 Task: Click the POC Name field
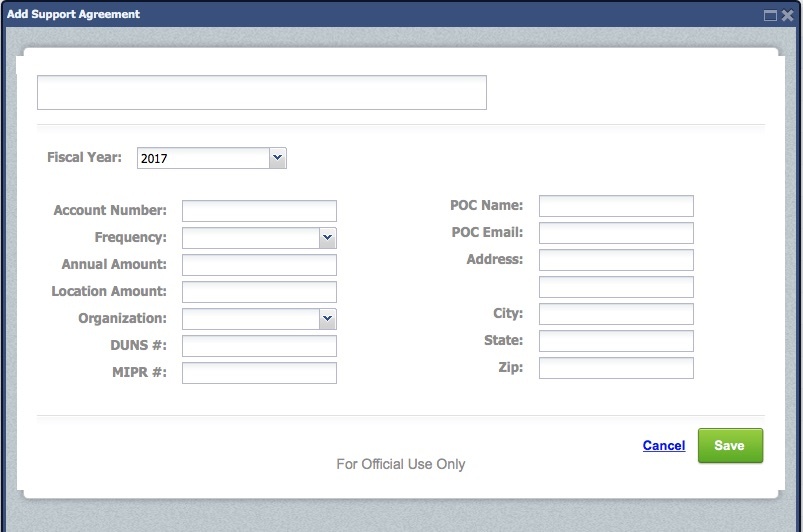pyautogui.click(x=616, y=206)
